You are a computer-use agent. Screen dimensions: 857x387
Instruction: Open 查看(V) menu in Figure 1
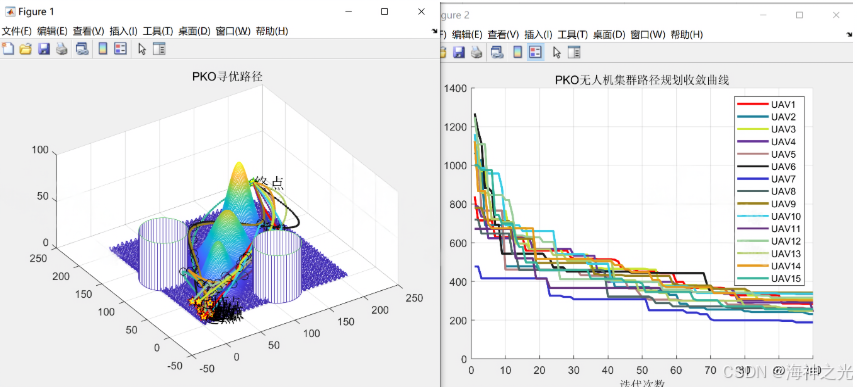(88, 31)
